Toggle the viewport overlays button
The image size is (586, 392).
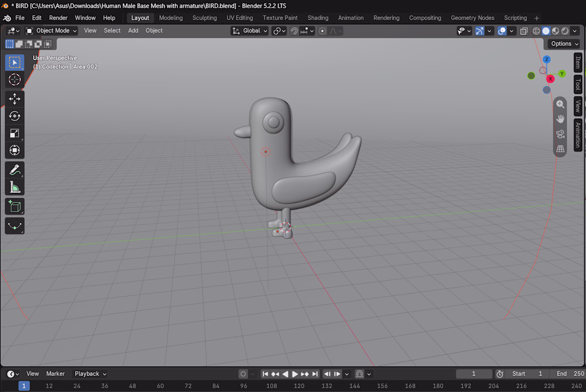[x=502, y=31]
